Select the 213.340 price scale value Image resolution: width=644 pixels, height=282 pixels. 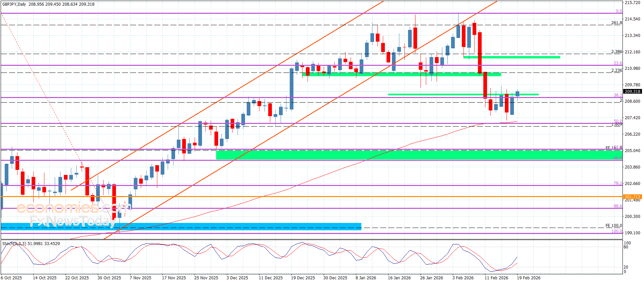tap(632, 36)
